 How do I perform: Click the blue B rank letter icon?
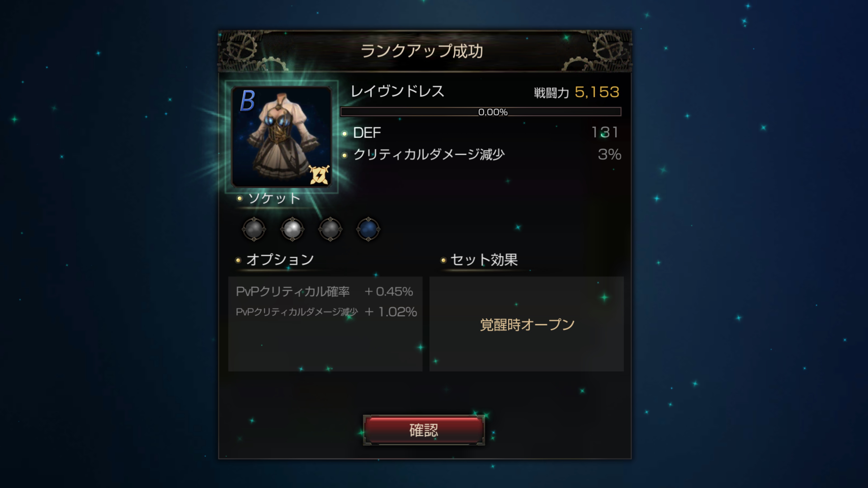pos(248,100)
